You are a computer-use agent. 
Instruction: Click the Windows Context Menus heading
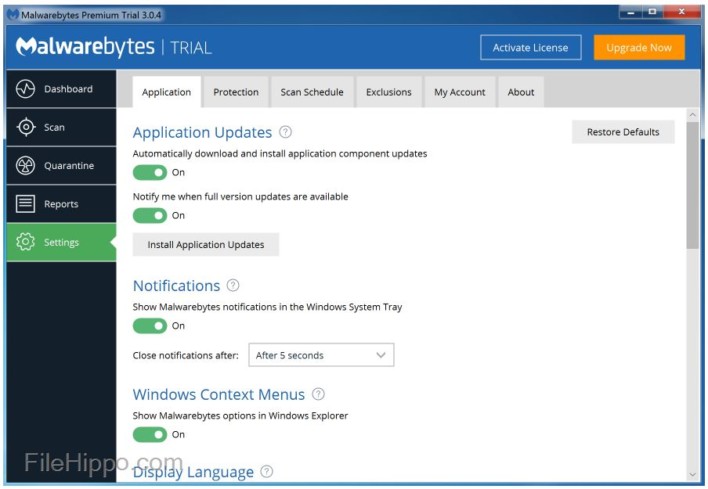pyautogui.click(x=219, y=394)
